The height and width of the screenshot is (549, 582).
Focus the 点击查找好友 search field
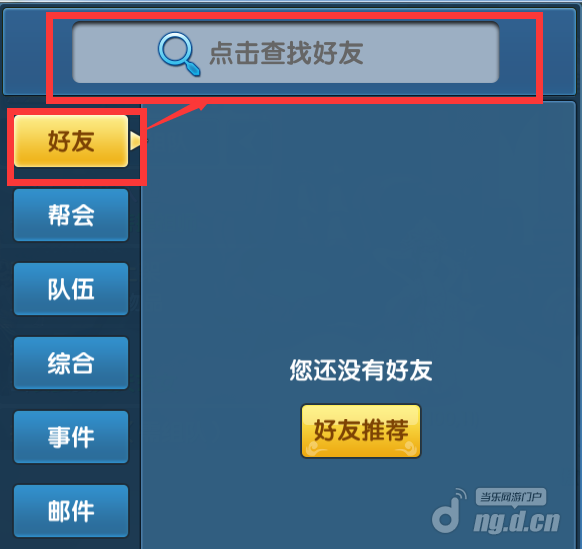coord(285,52)
